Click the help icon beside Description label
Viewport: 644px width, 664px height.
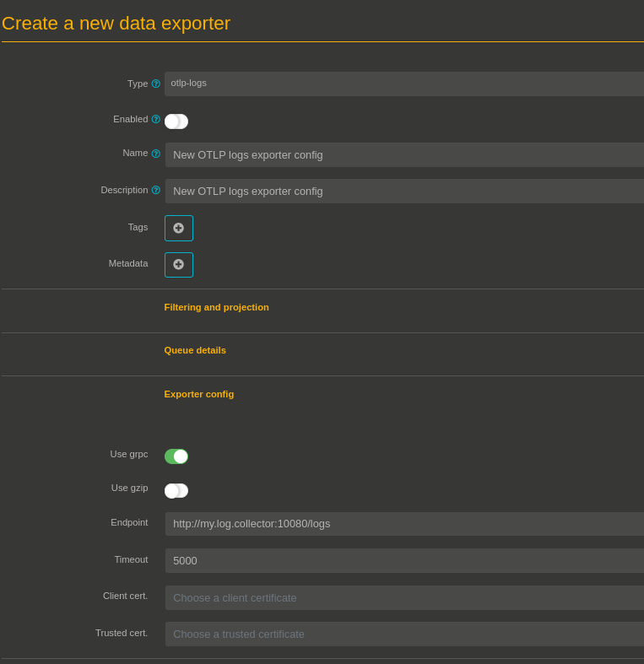[155, 190]
